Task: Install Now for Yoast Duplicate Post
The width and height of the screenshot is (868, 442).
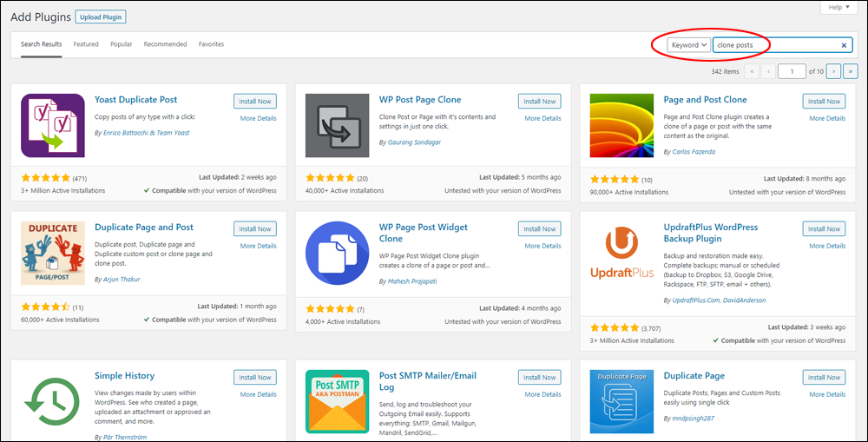Action: click(255, 102)
